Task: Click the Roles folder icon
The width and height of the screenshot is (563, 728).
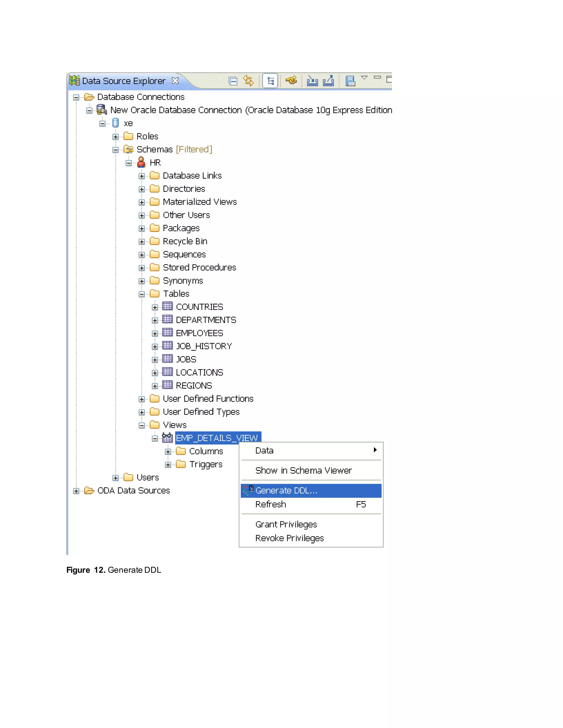Action: click(128, 136)
